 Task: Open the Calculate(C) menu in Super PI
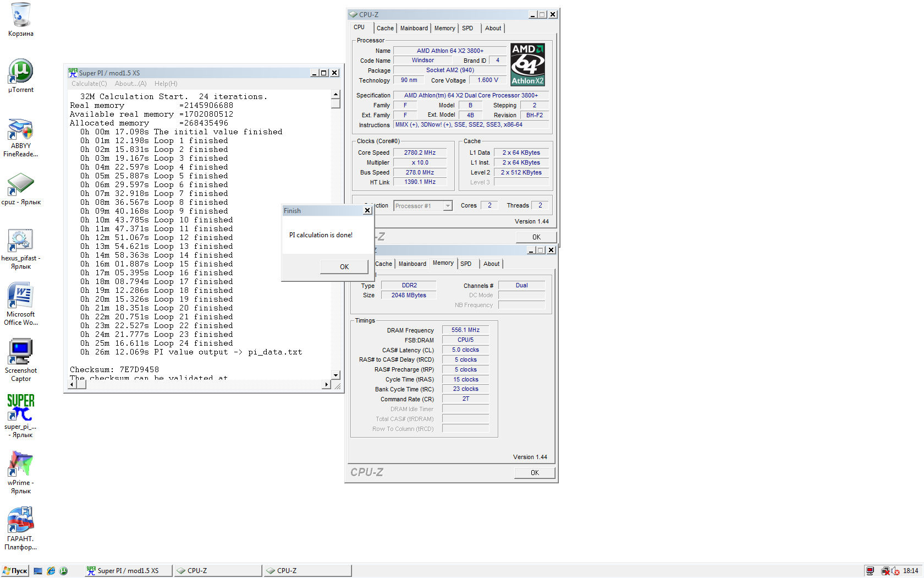(x=89, y=84)
